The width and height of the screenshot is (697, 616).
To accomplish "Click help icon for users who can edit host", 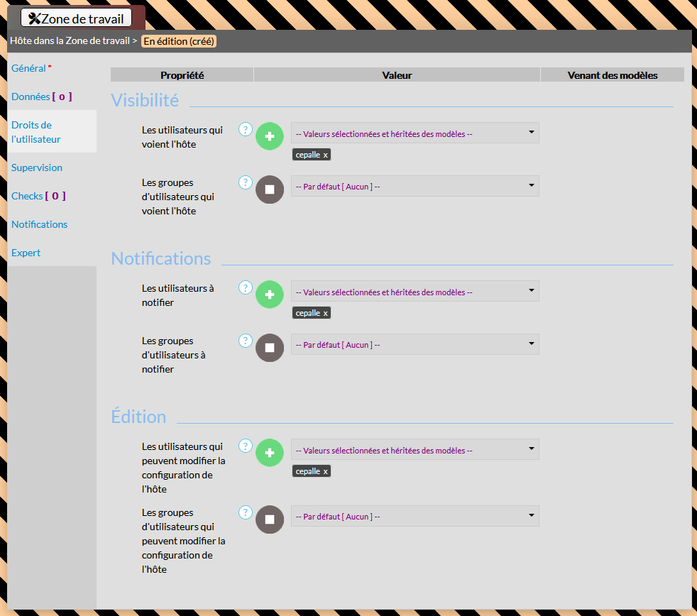I will [x=246, y=446].
